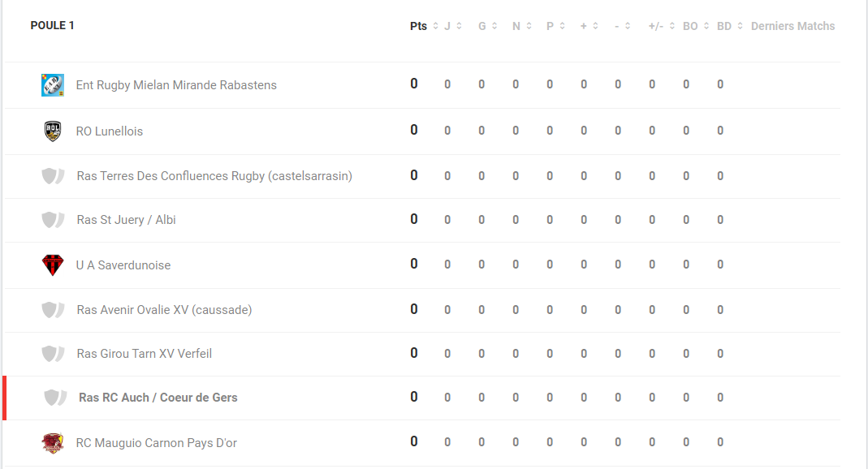Image resolution: width=868 pixels, height=469 pixels.
Task: Click the Derniers Matchs column header
Action: (792, 26)
